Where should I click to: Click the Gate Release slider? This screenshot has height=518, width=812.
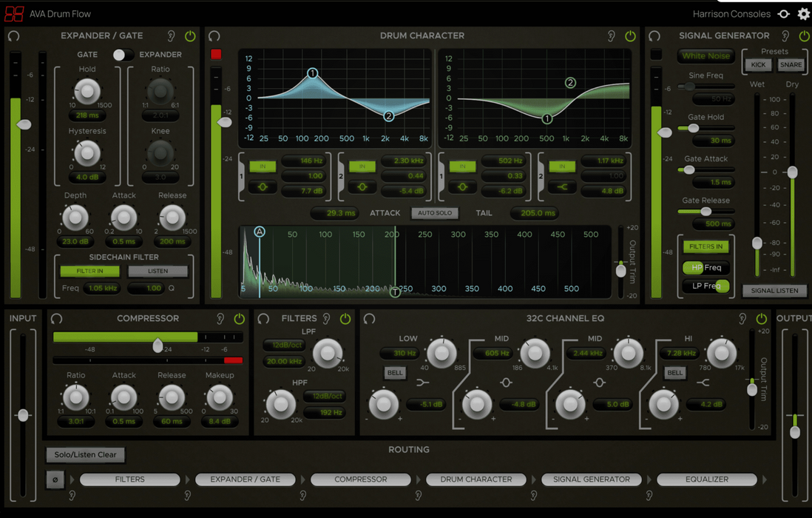706,212
